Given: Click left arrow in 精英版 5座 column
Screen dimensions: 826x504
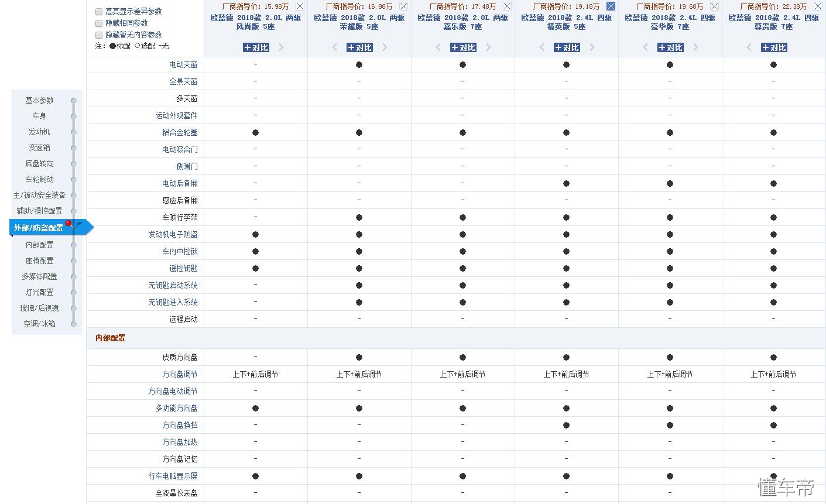Looking at the screenshot, I should 541,47.
